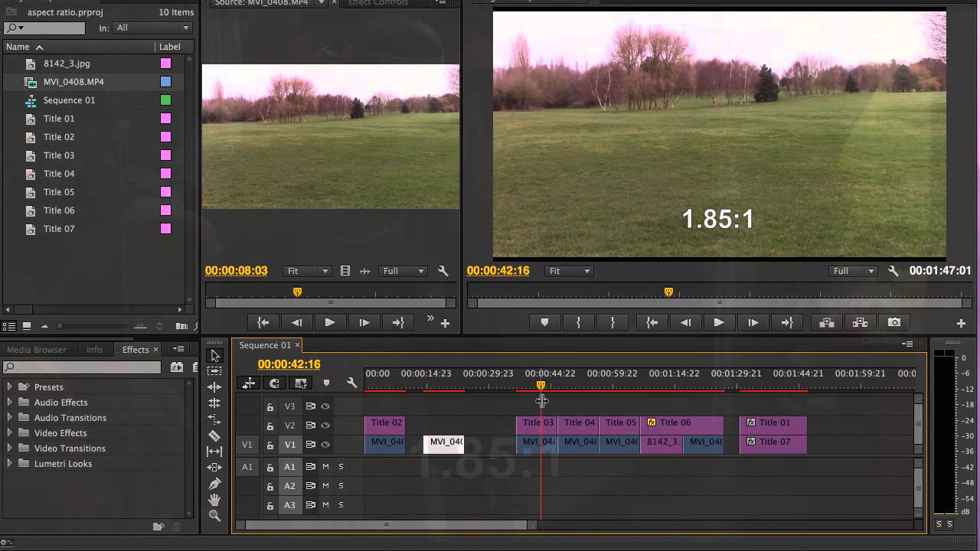Open Source monitor settings wrench
This screenshot has width=980, height=551.
(x=443, y=271)
